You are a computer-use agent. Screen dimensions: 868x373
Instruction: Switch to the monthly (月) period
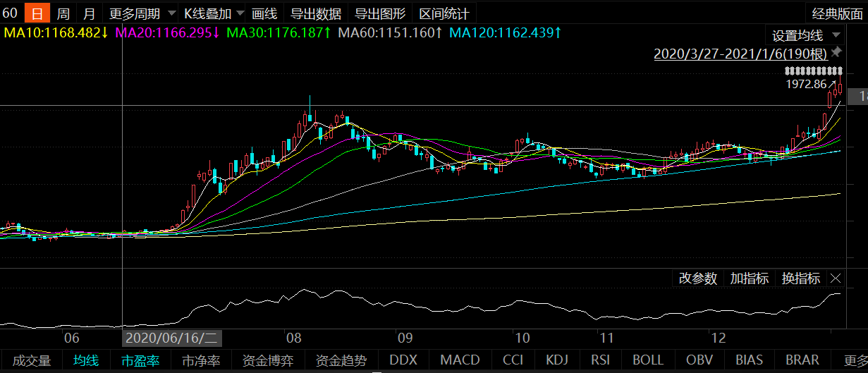tap(89, 13)
